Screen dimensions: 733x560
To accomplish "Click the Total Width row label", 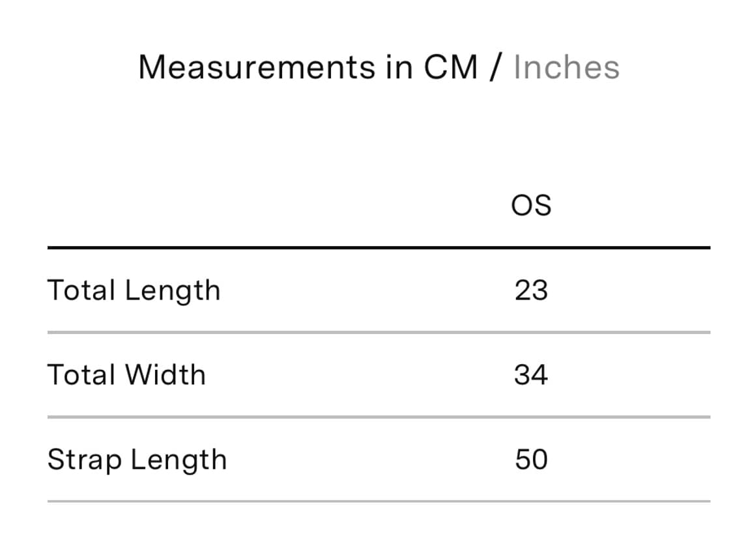I will [126, 375].
